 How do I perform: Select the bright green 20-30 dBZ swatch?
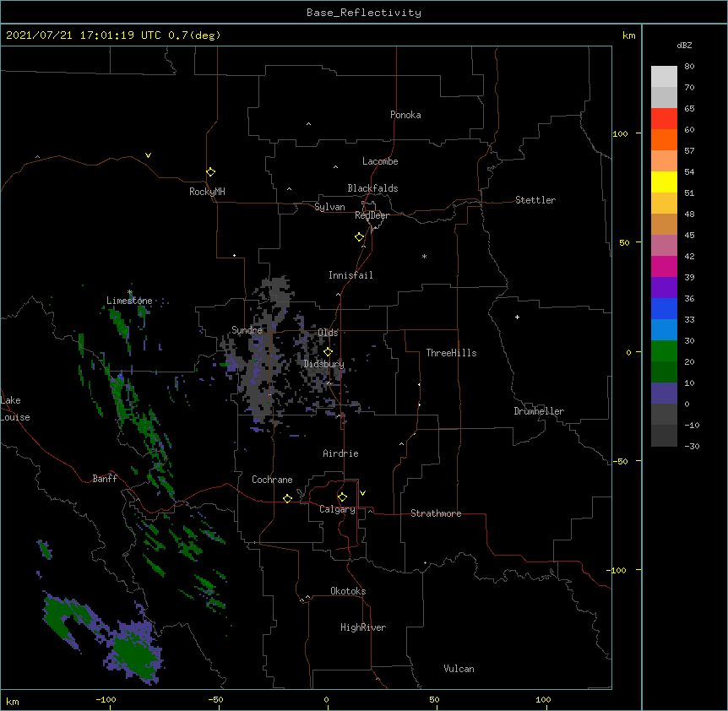664,351
